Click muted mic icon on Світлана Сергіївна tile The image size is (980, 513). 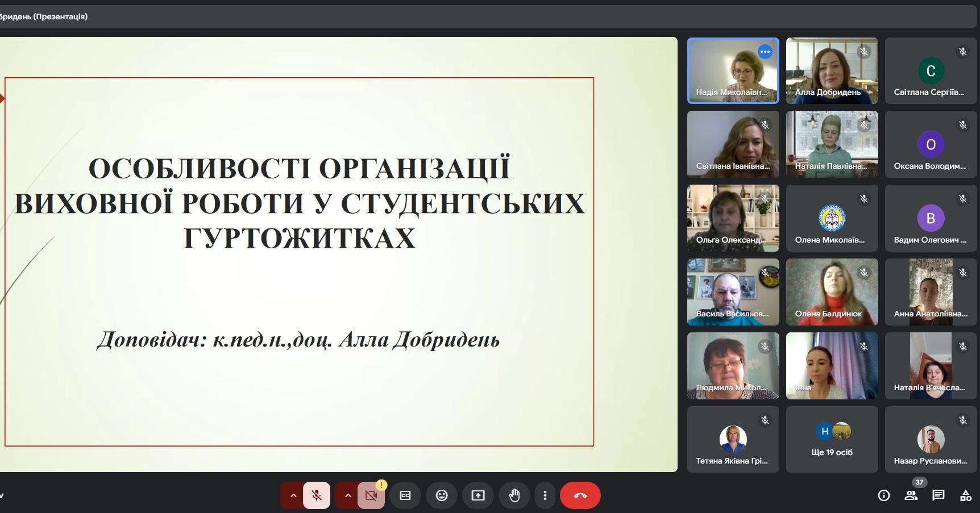(x=963, y=52)
